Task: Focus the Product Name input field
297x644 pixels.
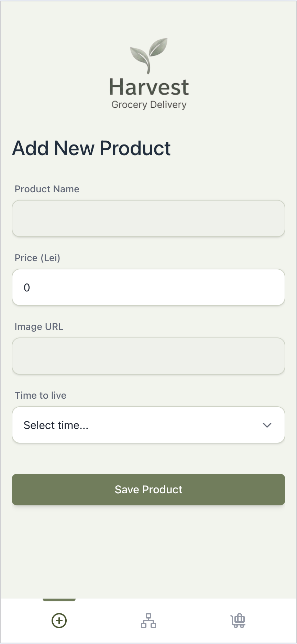Action: coord(148,218)
